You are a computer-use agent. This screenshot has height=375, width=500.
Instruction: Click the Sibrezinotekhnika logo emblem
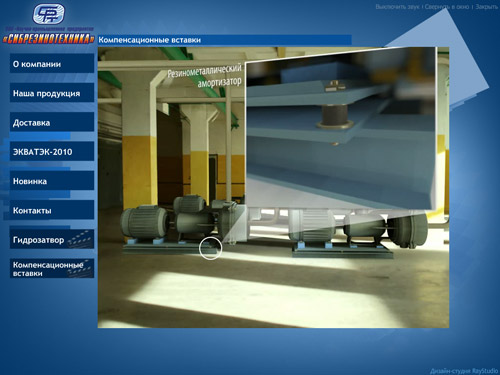click(49, 14)
